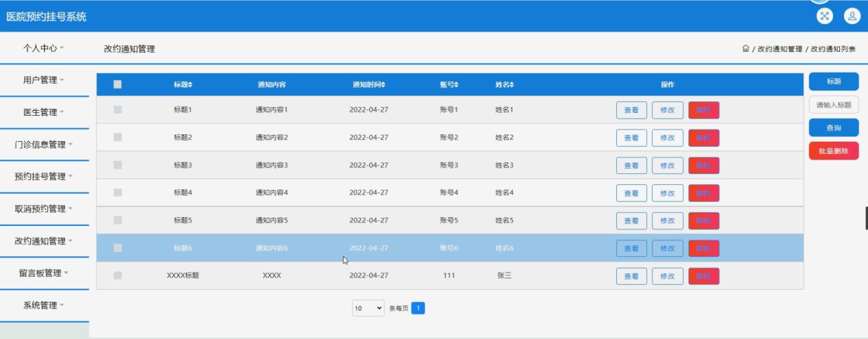Delete the row 标题4
868x339 pixels.
click(x=704, y=193)
